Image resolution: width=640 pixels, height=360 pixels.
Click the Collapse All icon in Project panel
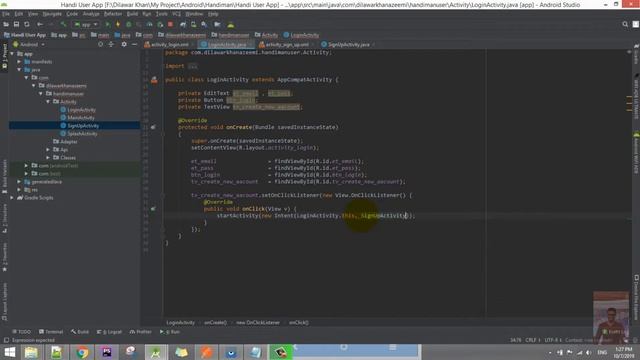(111, 44)
